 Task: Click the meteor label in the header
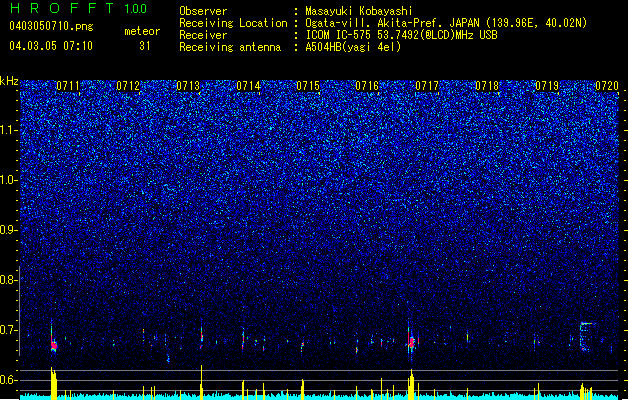[x=142, y=31]
